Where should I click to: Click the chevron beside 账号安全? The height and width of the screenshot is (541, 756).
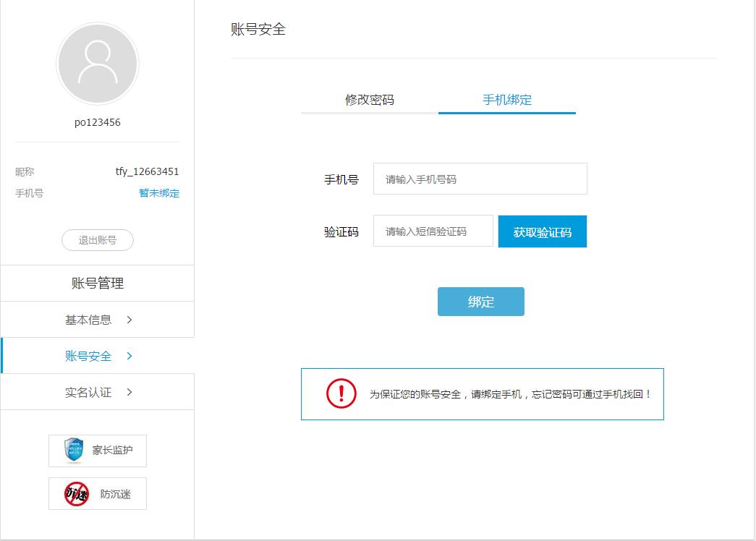coord(129,356)
